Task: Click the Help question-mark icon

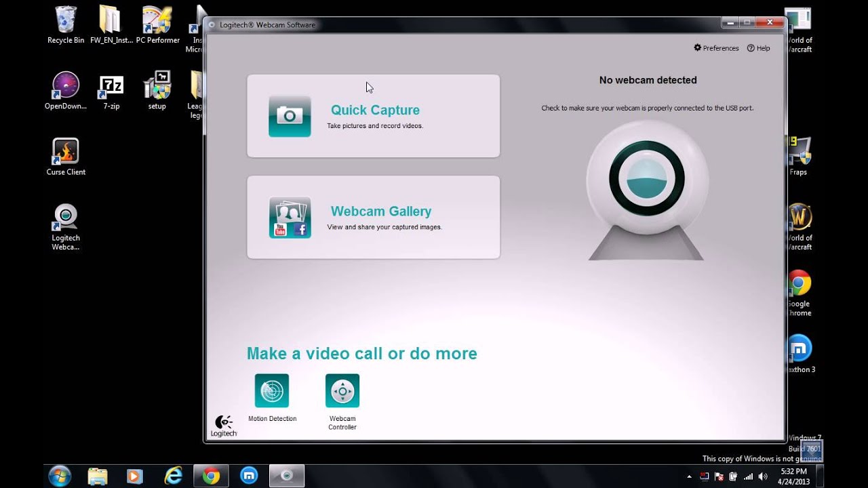Action: click(x=751, y=48)
